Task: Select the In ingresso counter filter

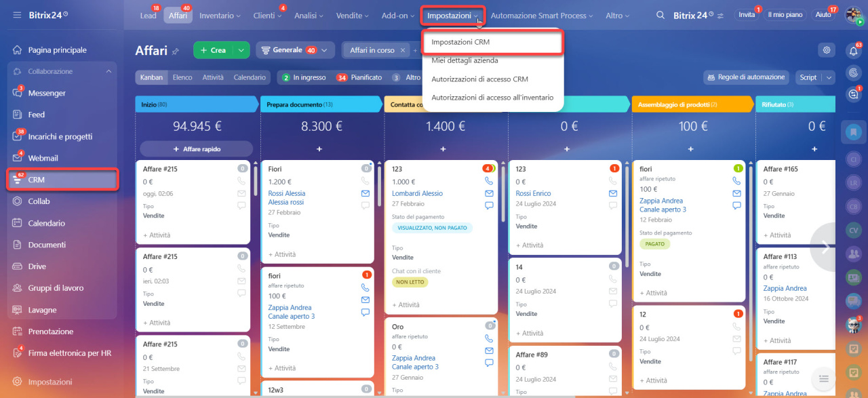Action: pyautogui.click(x=303, y=77)
